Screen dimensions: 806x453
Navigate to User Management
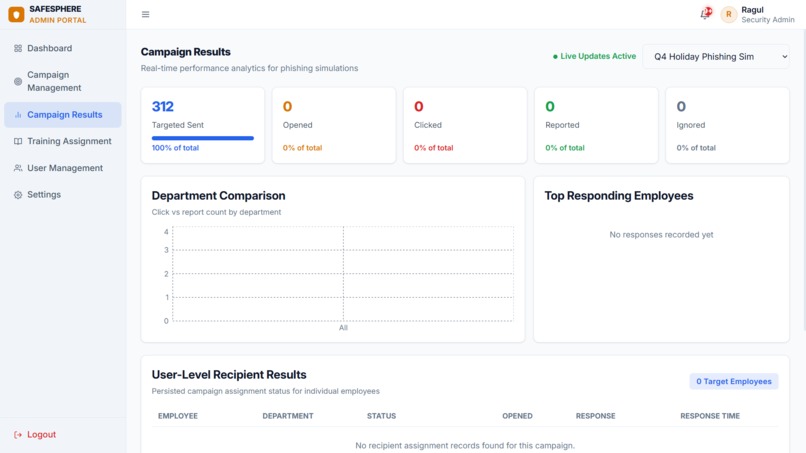(63, 168)
